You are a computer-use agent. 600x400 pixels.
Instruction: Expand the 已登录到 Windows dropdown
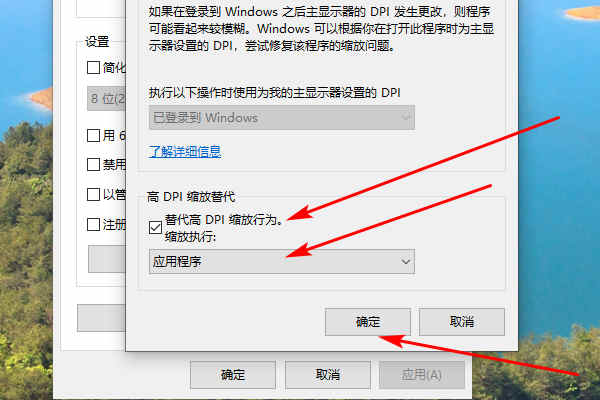(x=282, y=118)
